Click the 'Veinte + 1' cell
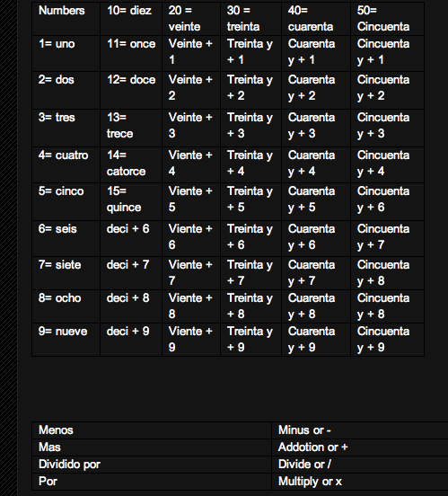 click(x=191, y=53)
